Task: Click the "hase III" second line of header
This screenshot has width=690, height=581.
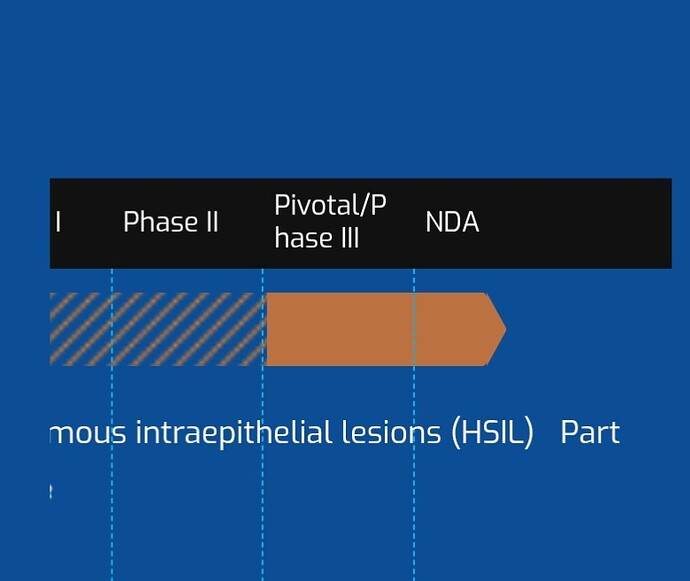Action: (x=317, y=238)
